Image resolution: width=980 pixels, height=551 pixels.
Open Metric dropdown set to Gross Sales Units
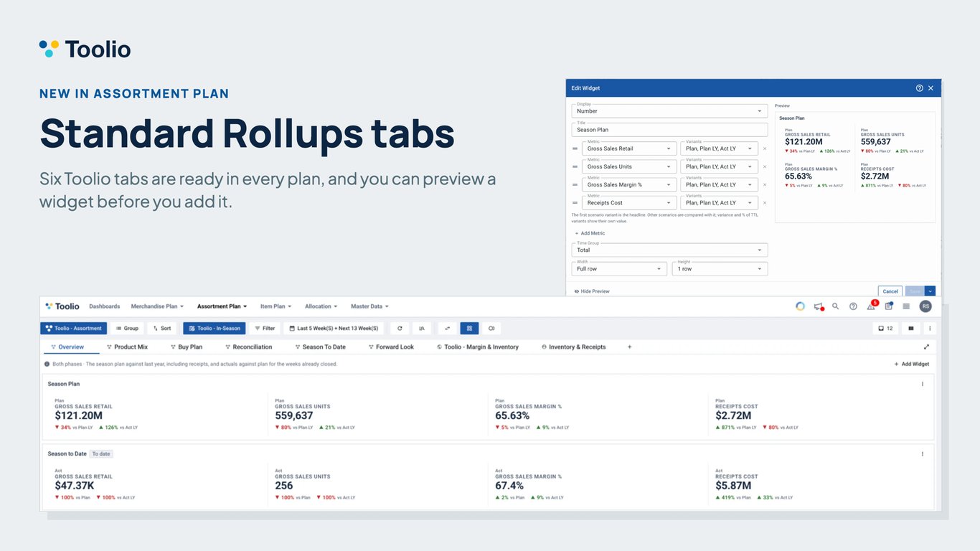628,166
